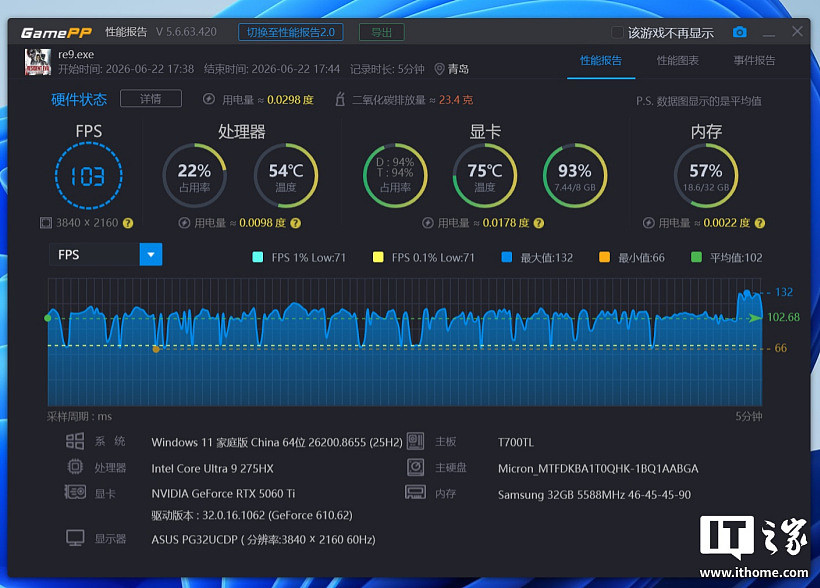Click the FPS combo box field
The height and width of the screenshot is (588, 820).
pyautogui.click(x=105, y=255)
